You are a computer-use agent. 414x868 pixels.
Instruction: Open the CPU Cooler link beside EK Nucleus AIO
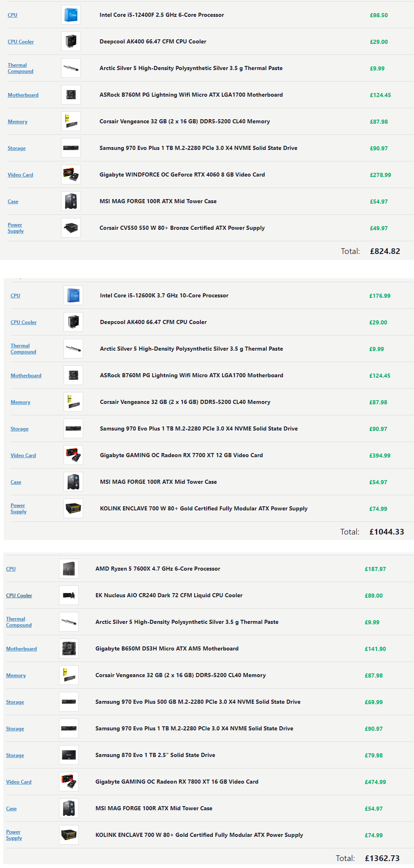point(19,596)
